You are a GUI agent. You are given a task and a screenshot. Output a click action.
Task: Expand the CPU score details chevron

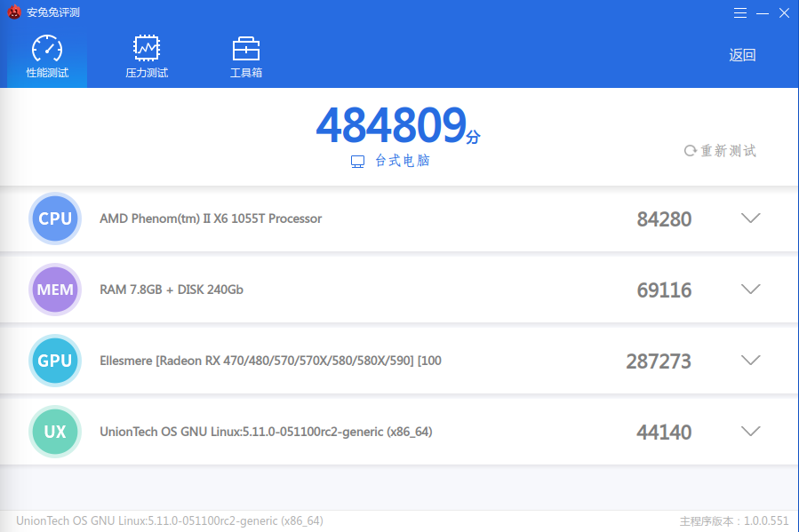751,218
